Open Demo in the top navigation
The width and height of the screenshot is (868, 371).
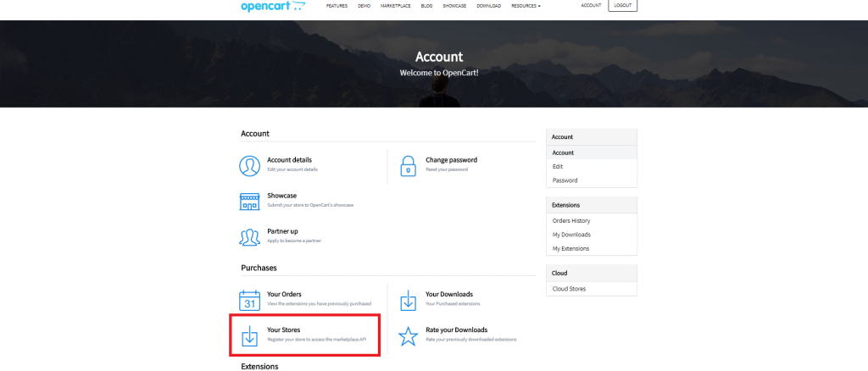coord(364,6)
